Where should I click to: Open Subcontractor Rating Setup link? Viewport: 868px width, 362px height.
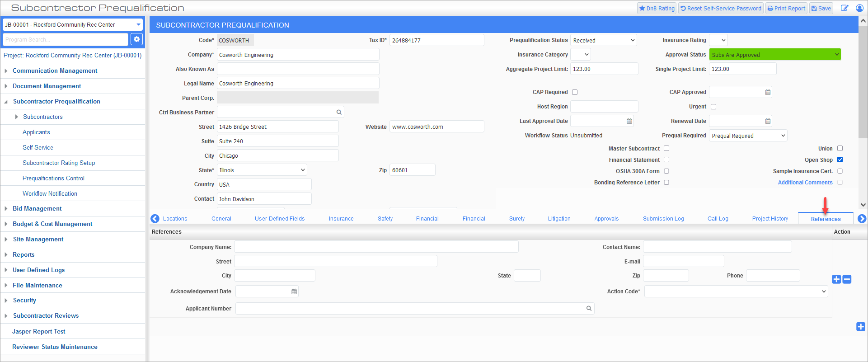tap(59, 163)
